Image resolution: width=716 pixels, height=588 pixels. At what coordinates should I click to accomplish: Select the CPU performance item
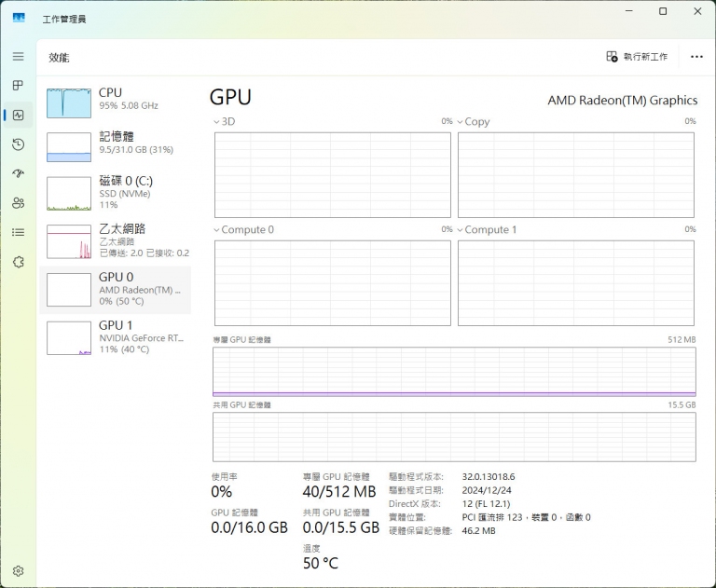pyautogui.click(x=115, y=99)
